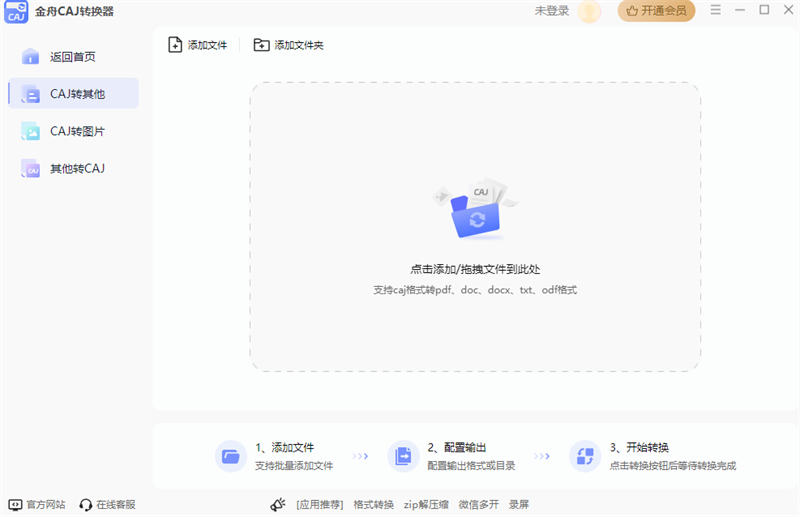
Task: Close the converter window
Action: point(788,10)
